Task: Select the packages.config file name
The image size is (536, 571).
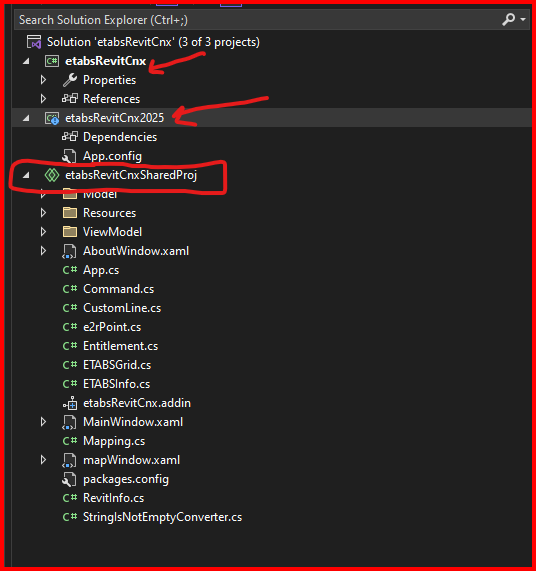Action: (126, 479)
